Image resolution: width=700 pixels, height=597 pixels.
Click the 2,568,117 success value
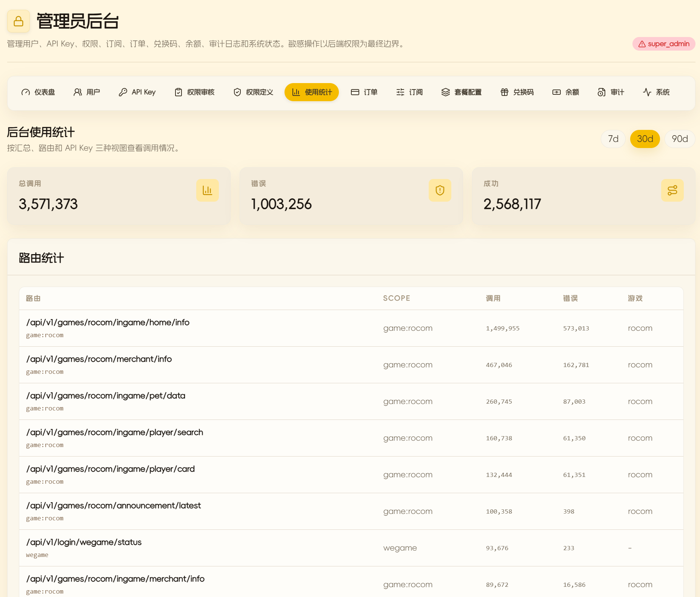point(512,204)
